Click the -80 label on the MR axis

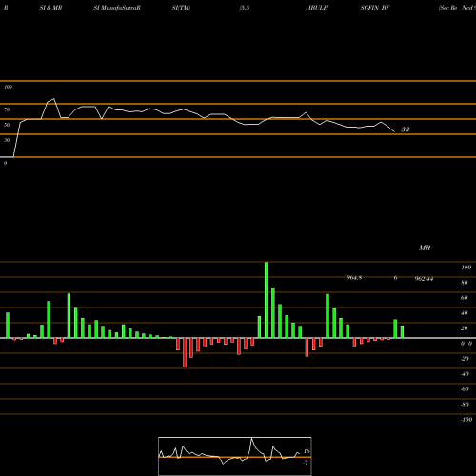coord(465,405)
